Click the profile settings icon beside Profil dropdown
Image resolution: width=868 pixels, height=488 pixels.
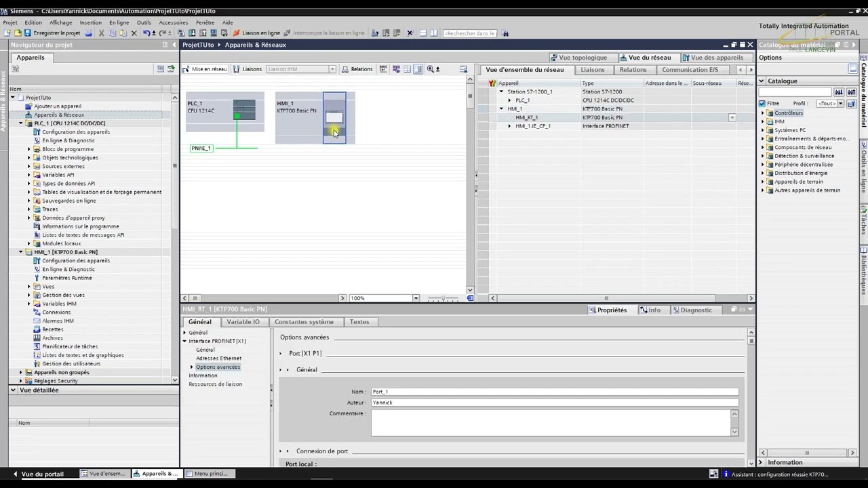pyautogui.click(x=851, y=104)
